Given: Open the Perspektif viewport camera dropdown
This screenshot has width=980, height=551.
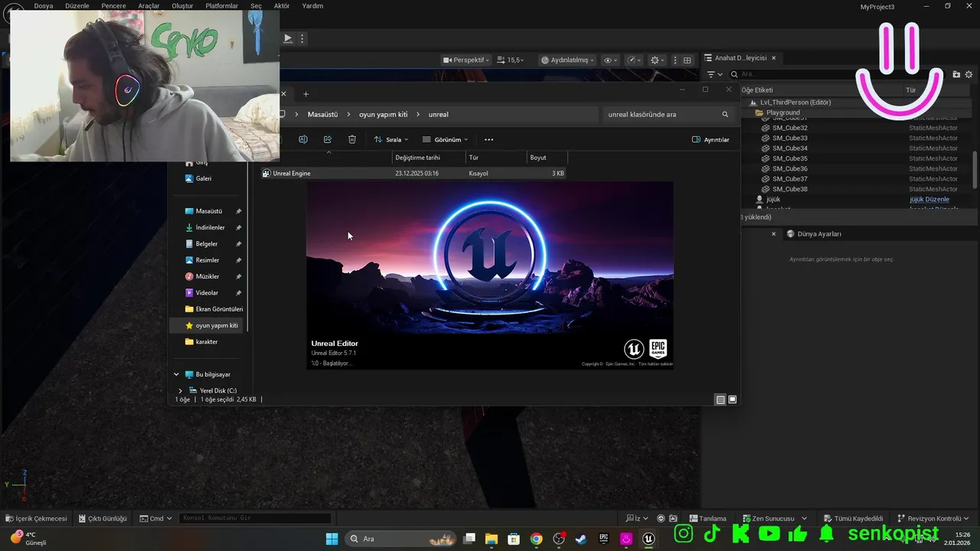Looking at the screenshot, I should (466, 60).
